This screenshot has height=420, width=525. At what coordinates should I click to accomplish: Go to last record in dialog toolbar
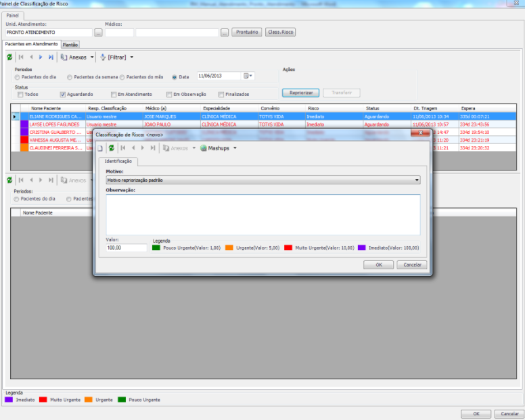153,148
